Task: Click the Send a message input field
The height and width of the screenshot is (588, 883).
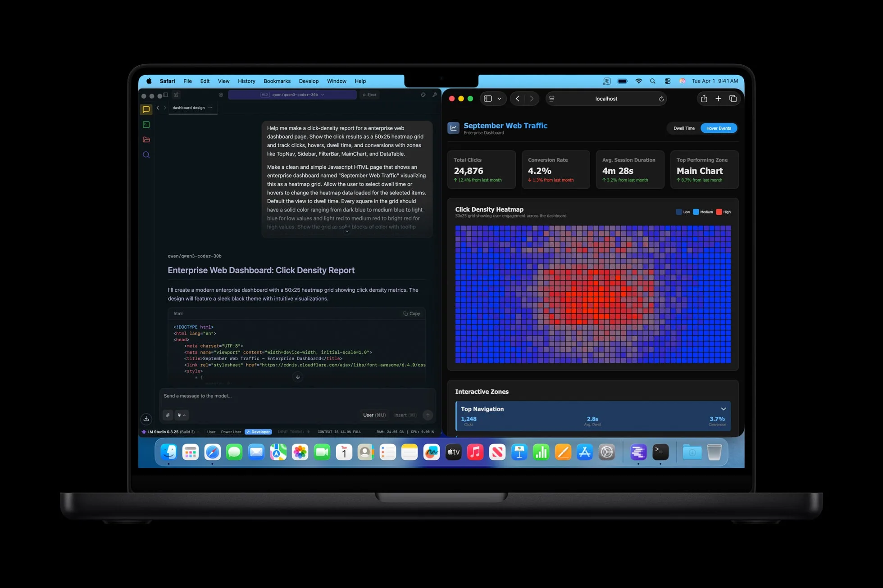Action: click(270, 396)
